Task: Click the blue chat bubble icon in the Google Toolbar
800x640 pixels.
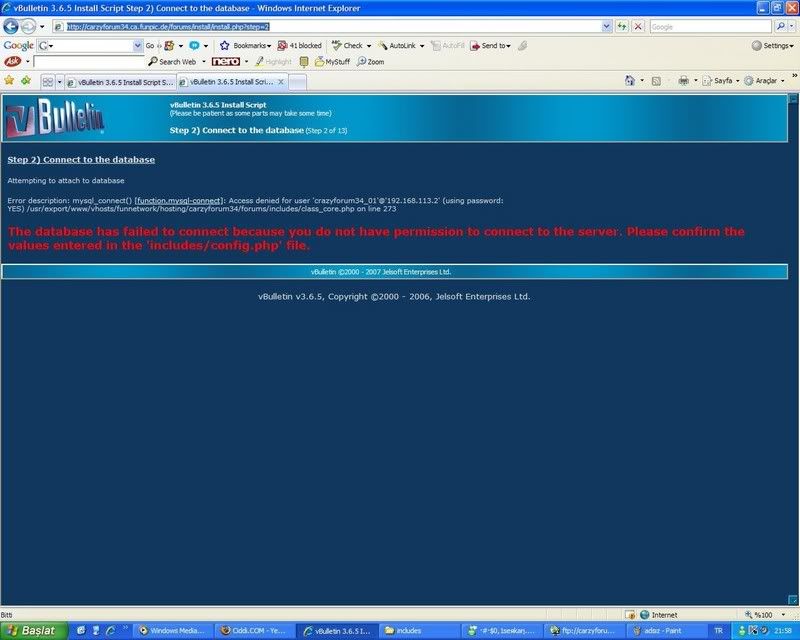Action: [x=194, y=45]
